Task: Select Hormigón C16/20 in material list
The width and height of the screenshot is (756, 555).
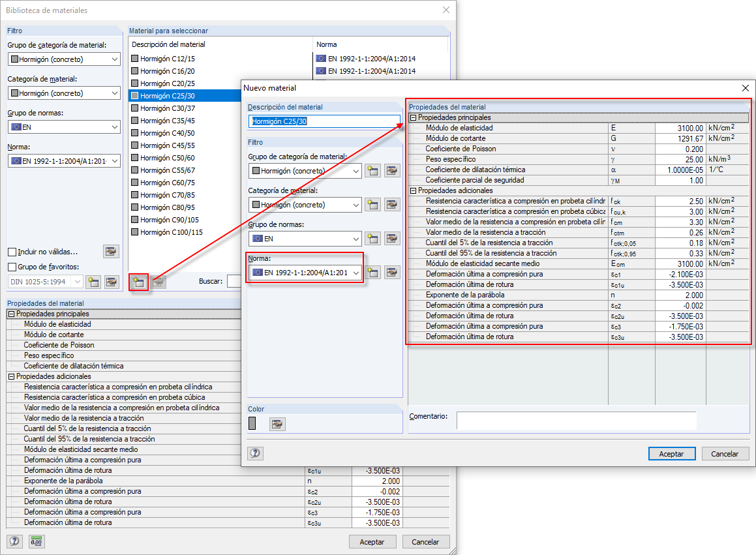Action: [167, 71]
